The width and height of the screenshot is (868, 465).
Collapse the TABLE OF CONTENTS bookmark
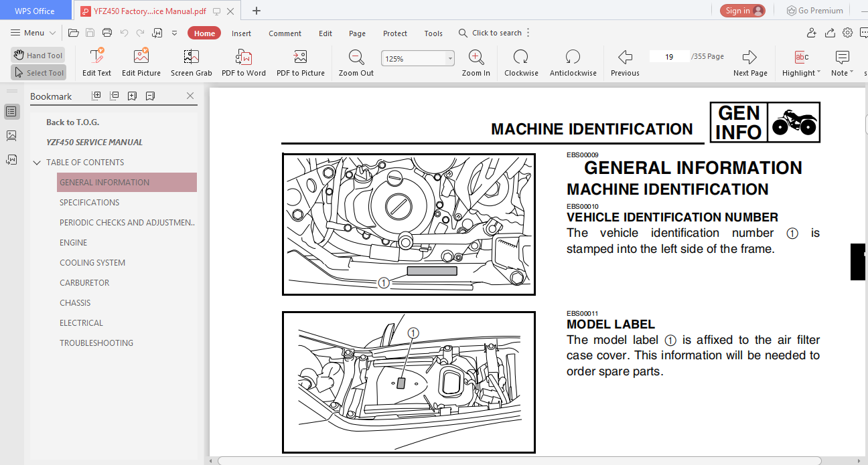(36, 163)
